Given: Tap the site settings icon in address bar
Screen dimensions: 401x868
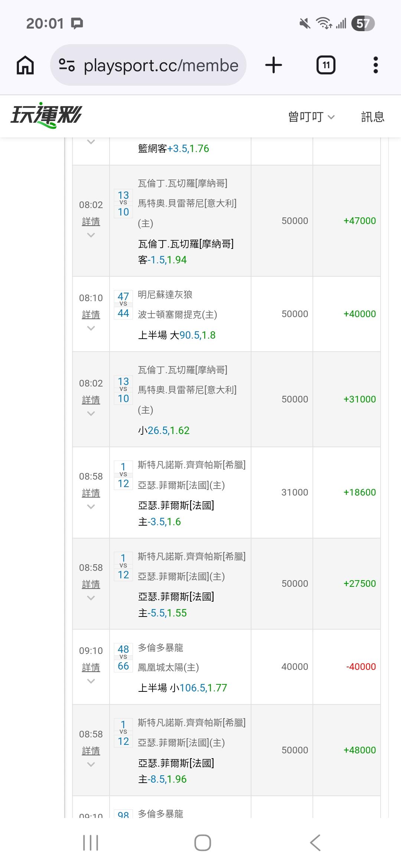Looking at the screenshot, I should 67,65.
